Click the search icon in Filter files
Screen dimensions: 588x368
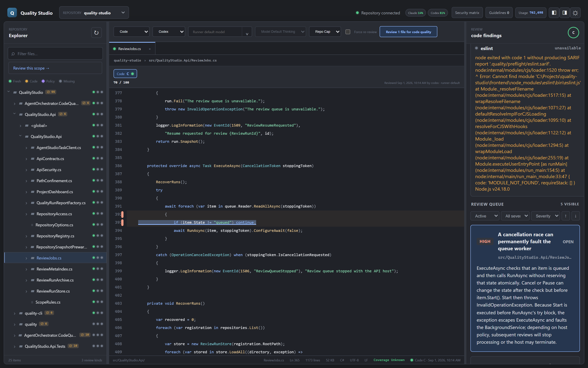coord(13,54)
